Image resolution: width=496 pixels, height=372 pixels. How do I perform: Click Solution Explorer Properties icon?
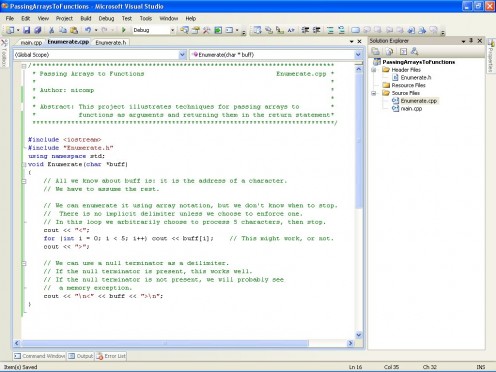[x=376, y=51]
